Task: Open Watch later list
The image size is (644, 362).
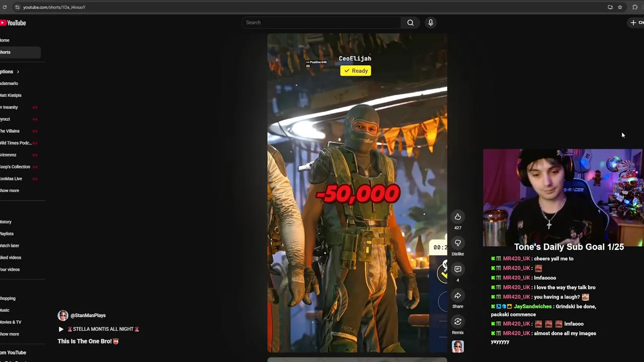Action: coord(10,246)
